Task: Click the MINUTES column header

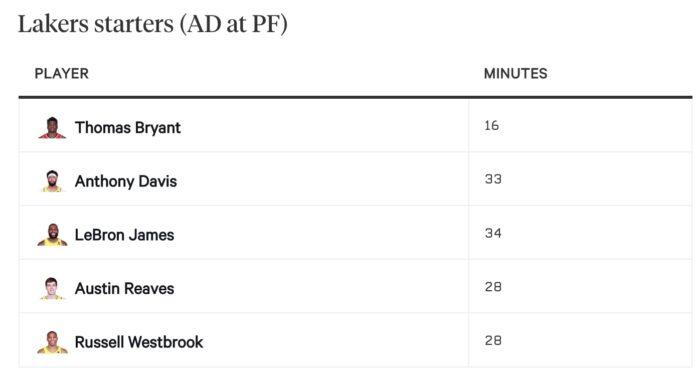Action: coord(516,74)
